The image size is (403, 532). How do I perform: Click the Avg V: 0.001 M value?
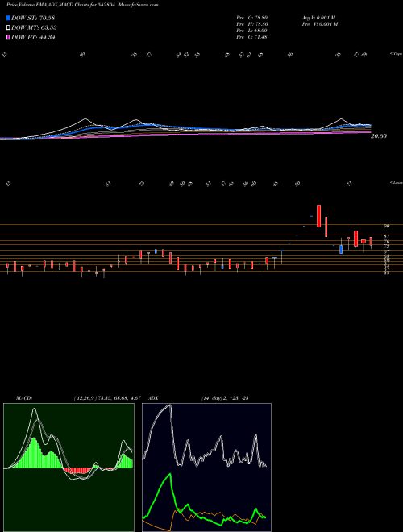(319, 18)
